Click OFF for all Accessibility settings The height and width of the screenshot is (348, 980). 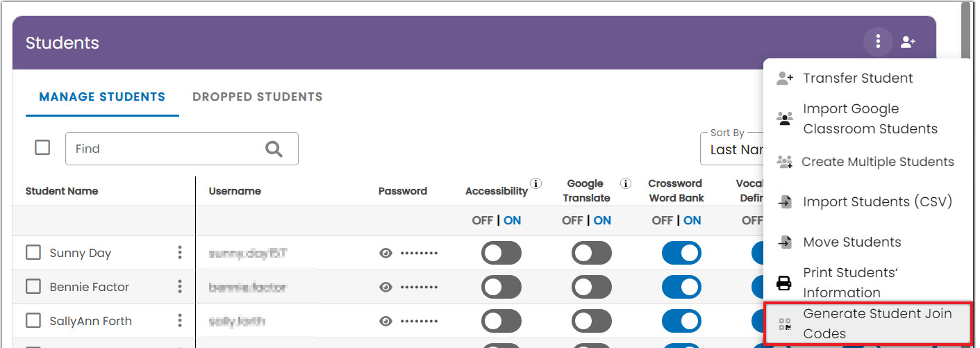(482, 221)
